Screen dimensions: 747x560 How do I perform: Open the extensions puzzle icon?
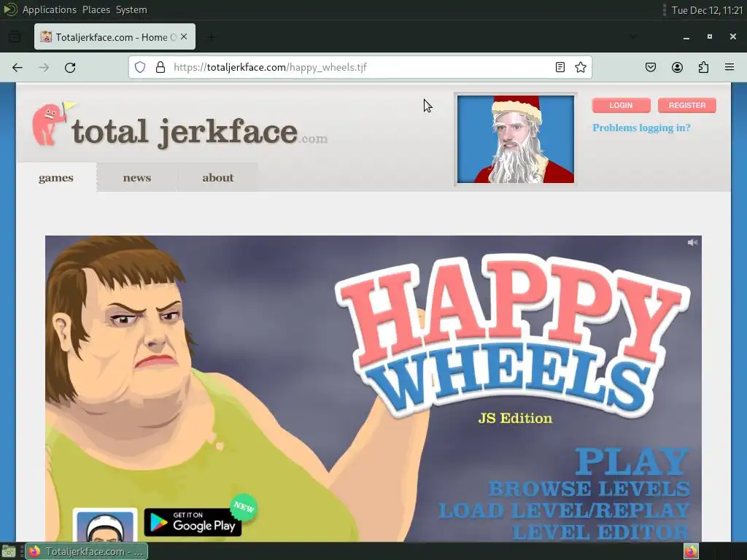703,67
